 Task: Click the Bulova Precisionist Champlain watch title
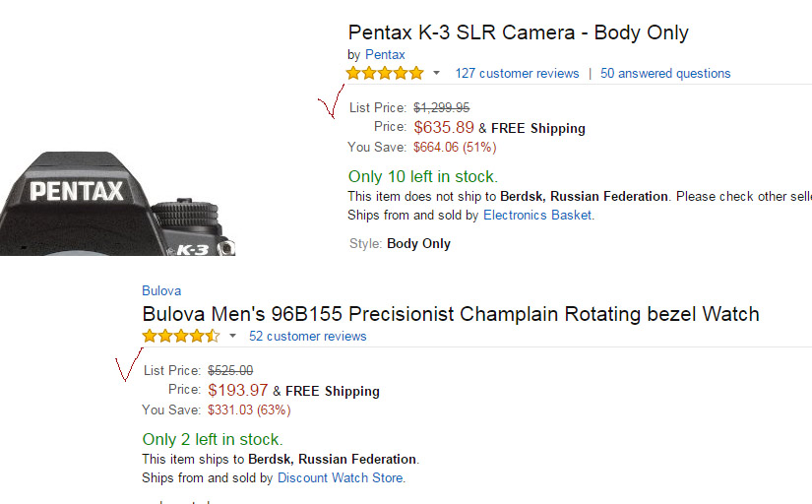click(x=451, y=314)
